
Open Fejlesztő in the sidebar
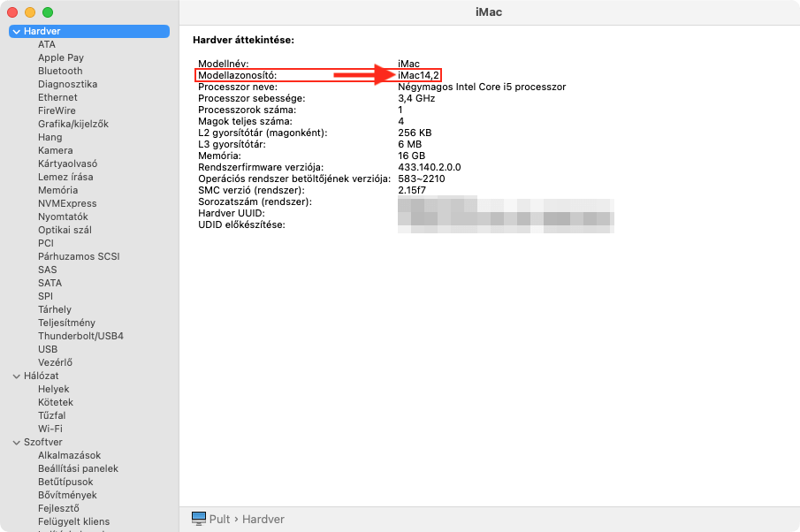(x=58, y=508)
